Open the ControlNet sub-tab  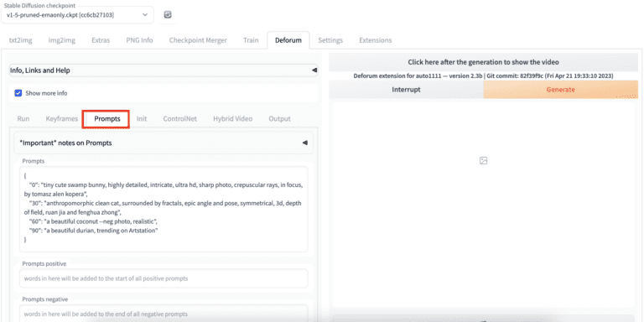(180, 119)
